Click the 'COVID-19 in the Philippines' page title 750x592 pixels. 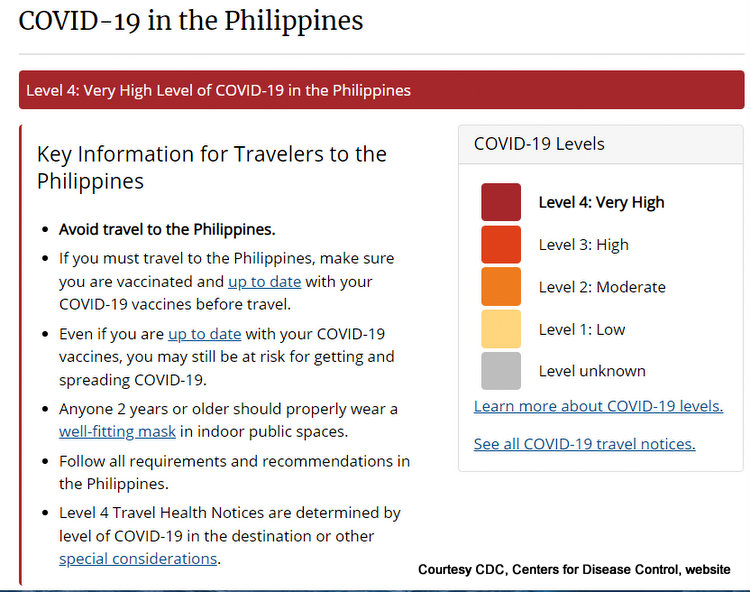click(191, 21)
